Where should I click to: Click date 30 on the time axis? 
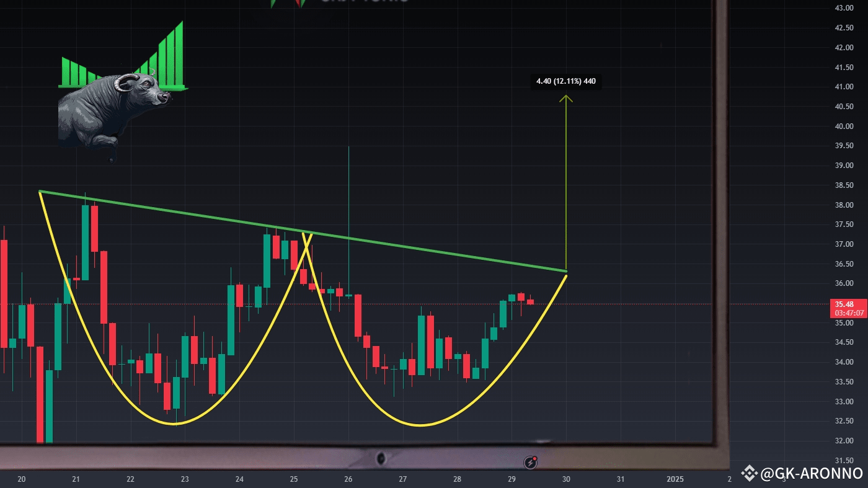point(566,479)
